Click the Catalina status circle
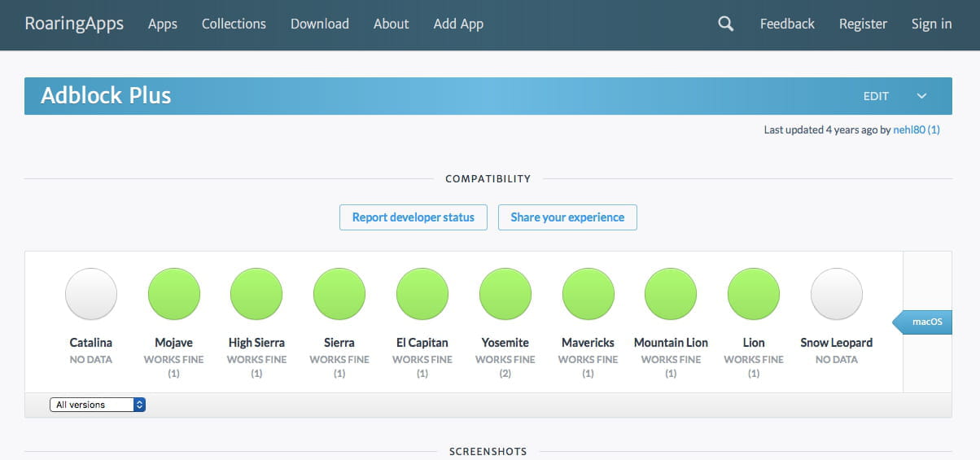Screen dimensions: 980x460 [91, 294]
